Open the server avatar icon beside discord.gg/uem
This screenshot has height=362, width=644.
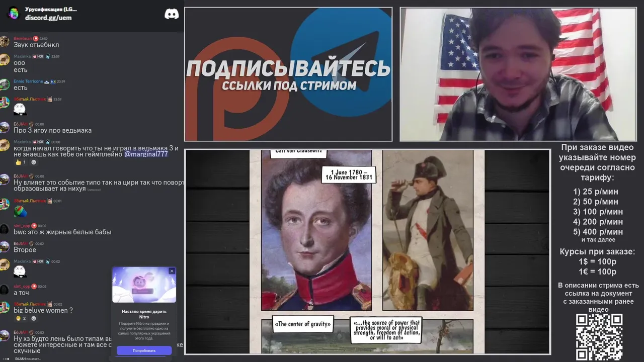click(x=14, y=14)
